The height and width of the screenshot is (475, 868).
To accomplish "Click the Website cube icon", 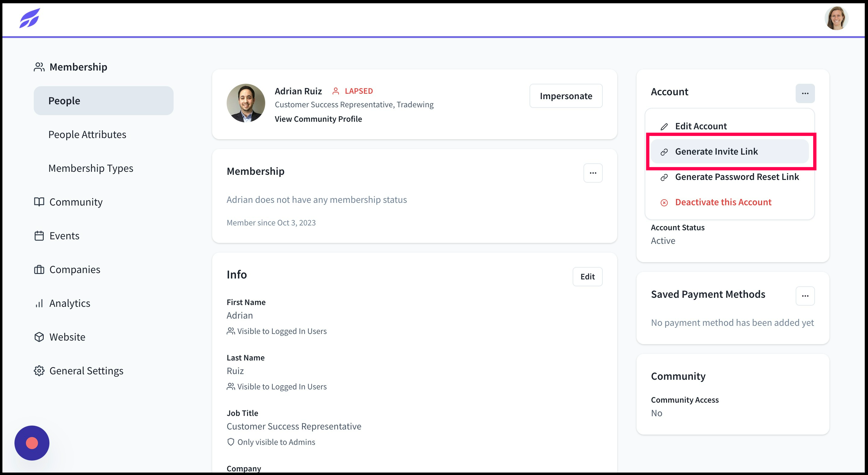I will coord(39,337).
